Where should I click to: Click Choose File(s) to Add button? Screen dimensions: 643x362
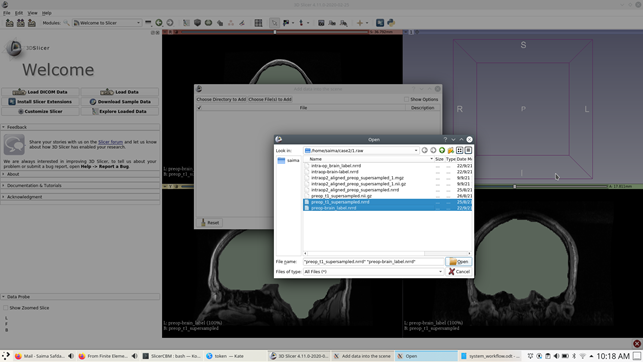click(x=270, y=99)
